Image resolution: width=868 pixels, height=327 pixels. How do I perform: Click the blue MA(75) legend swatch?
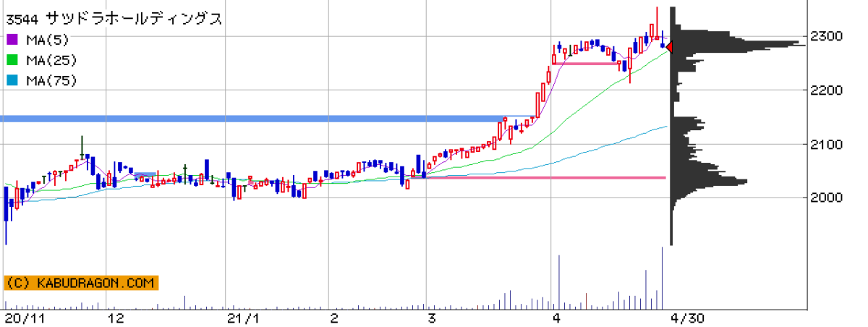coord(14,80)
